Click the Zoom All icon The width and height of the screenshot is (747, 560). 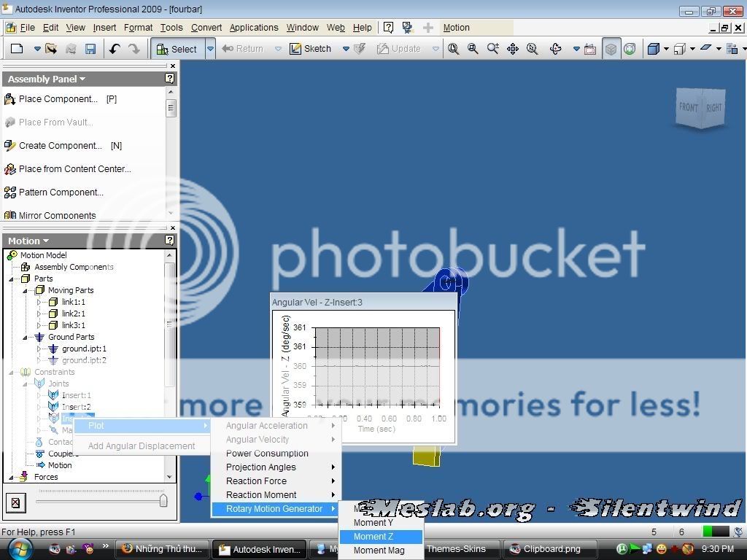pos(453,49)
